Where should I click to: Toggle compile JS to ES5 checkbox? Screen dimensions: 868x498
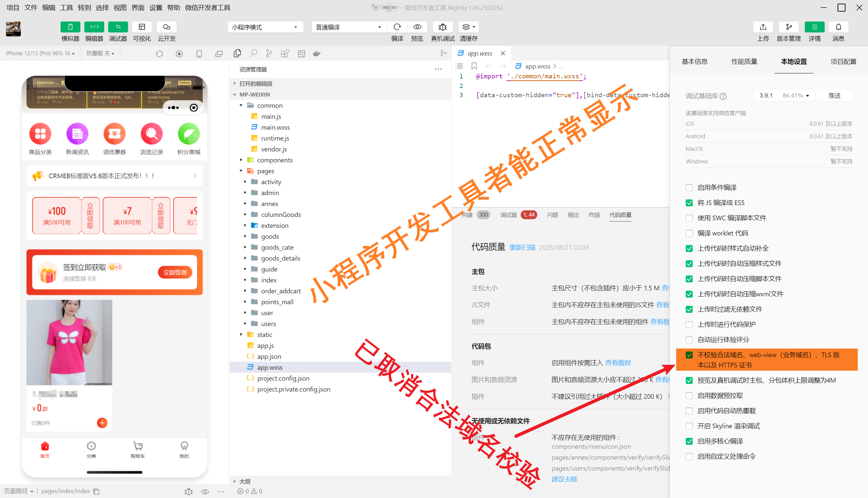[x=689, y=203]
